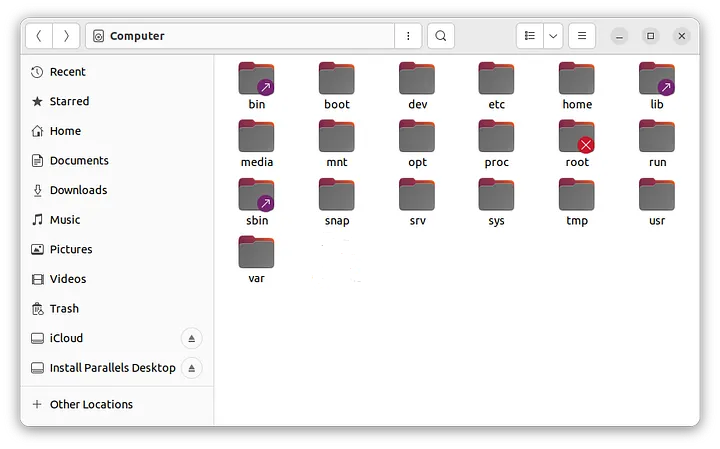Toggle list view mode button
The width and height of the screenshot is (720, 449).
530,36
